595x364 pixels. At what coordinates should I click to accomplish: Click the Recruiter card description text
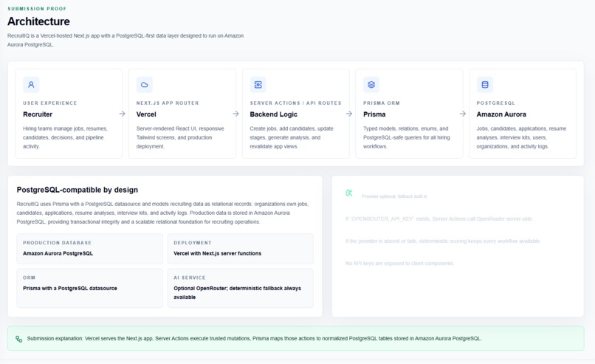(x=65, y=137)
